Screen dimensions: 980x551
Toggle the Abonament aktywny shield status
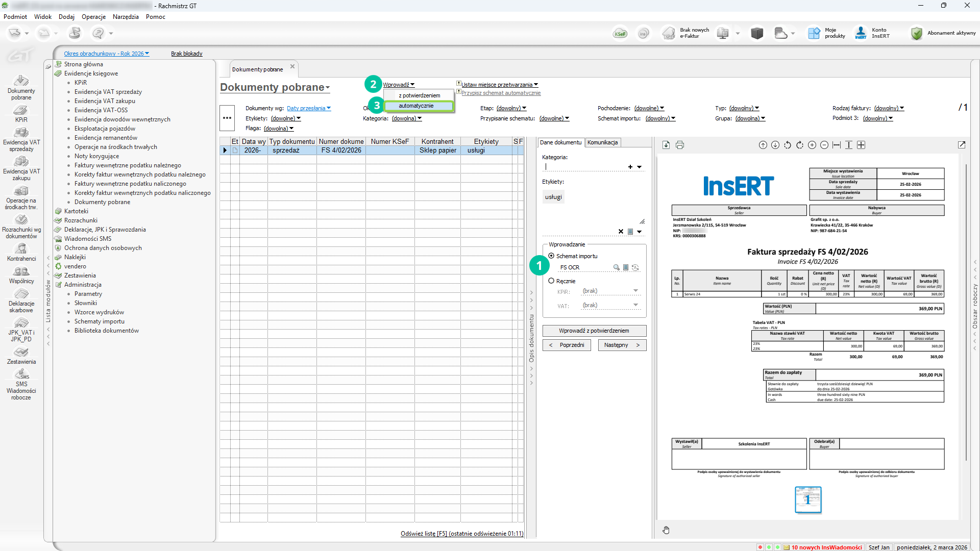917,34
